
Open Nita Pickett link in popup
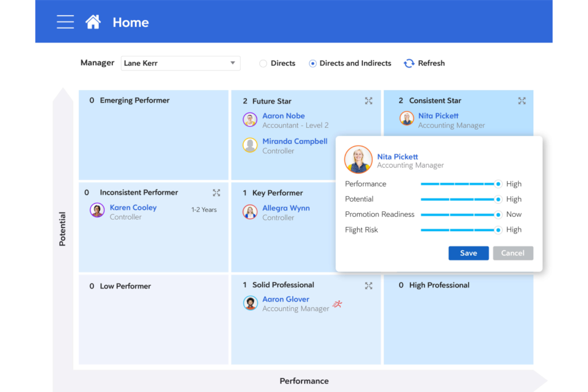click(x=397, y=157)
